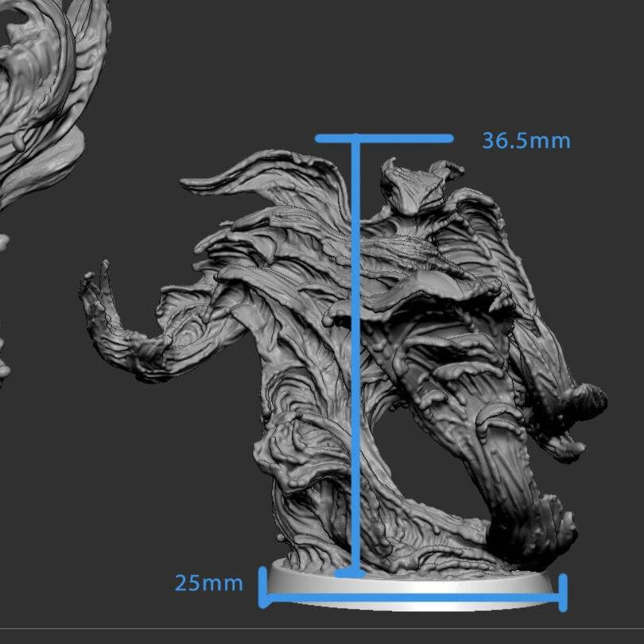
Task: Select the vertical blue height measurement line
Action: pyautogui.click(x=356, y=358)
